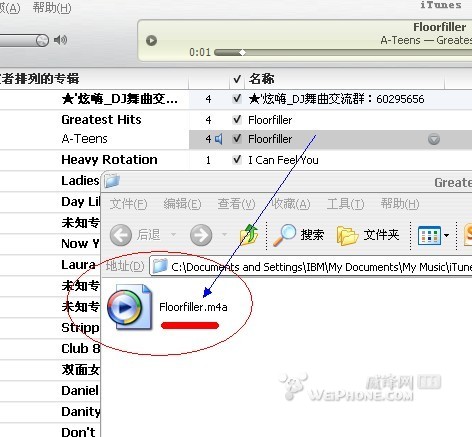Toggle the checkbox column header
The width and height of the screenshot is (472, 437).
point(237,79)
